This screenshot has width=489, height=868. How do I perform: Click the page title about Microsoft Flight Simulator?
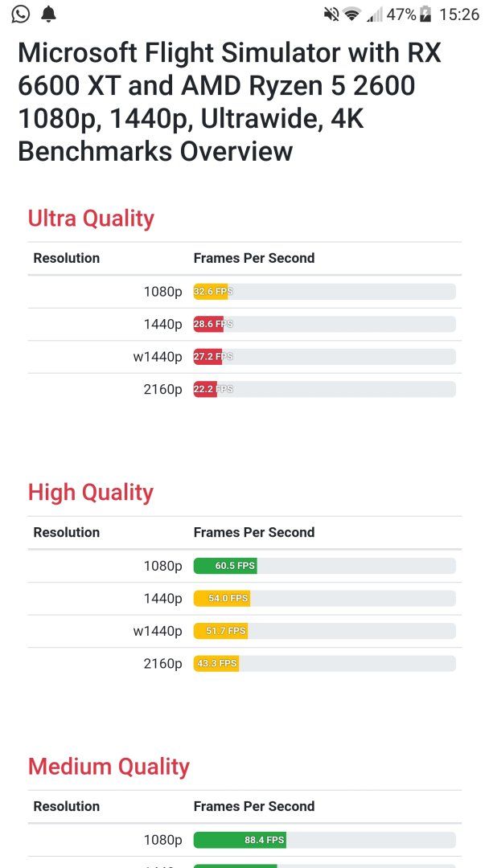[230, 102]
